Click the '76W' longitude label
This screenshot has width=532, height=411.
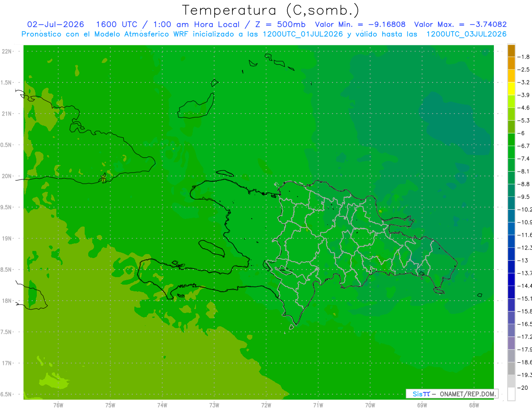[58, 405]
